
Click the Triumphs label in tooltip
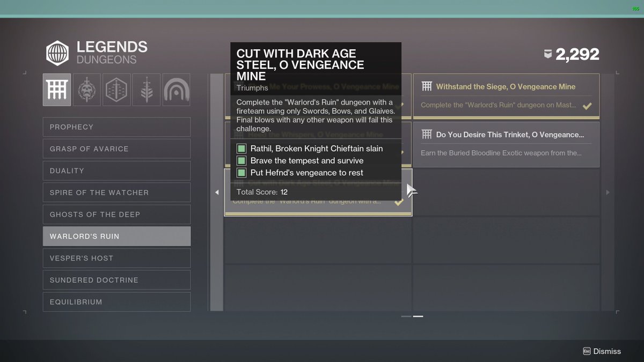(x=252, y=88)
